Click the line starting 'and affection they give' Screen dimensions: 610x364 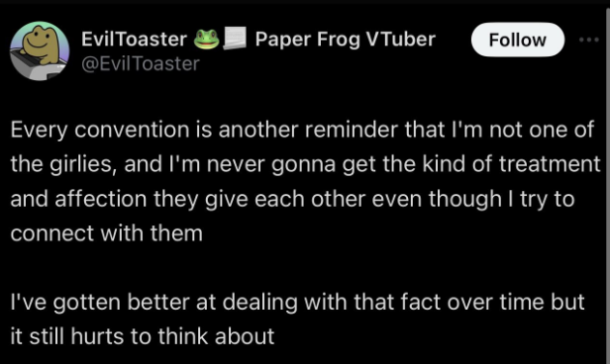click(x=292, y=199)
